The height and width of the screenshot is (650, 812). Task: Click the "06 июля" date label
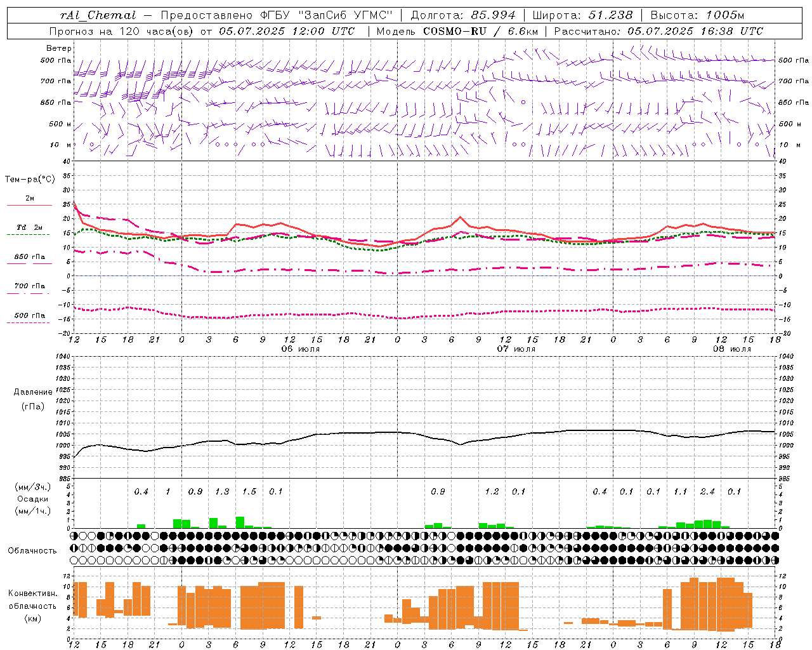coord(301,349)
